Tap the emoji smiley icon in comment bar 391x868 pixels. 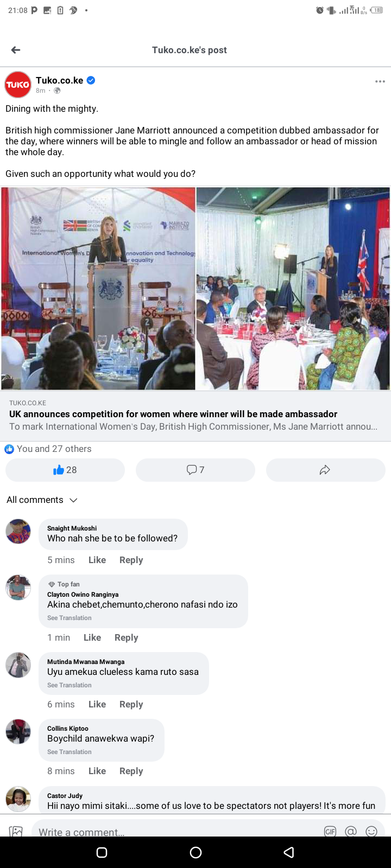pos(371,831)
